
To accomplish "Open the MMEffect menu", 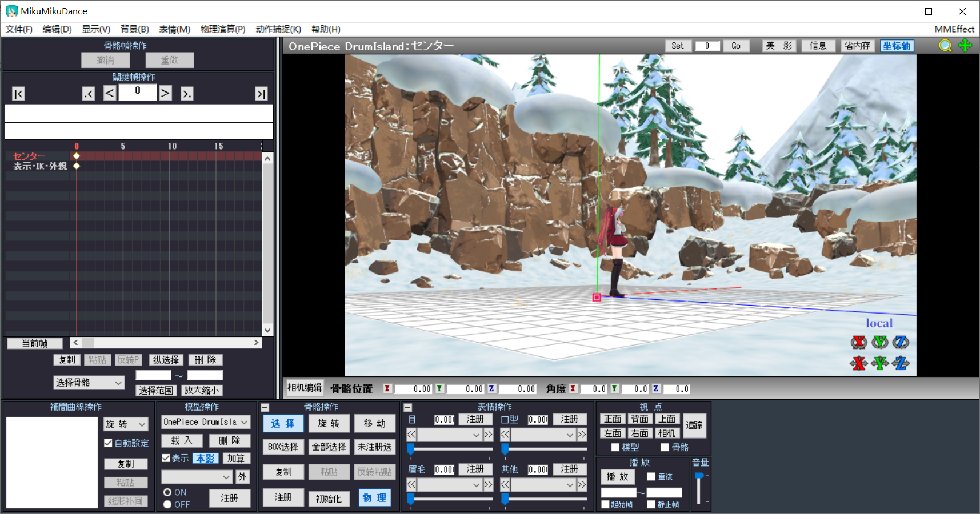I will coord(954,29).
